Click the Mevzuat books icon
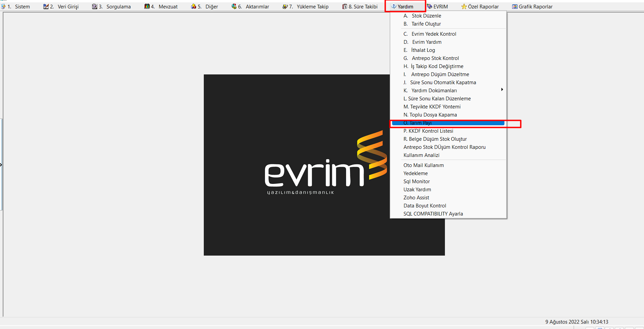 point(147,6)
